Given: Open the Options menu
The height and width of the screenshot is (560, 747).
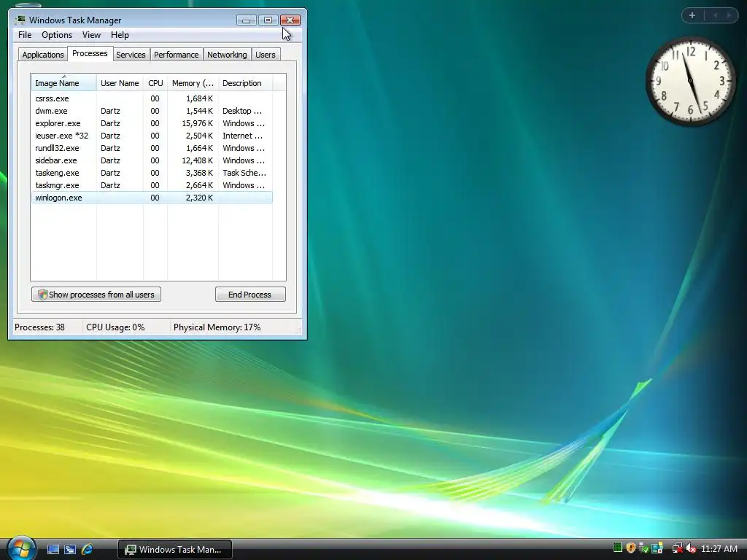Looking at the screenshot, I should (57, 35).
